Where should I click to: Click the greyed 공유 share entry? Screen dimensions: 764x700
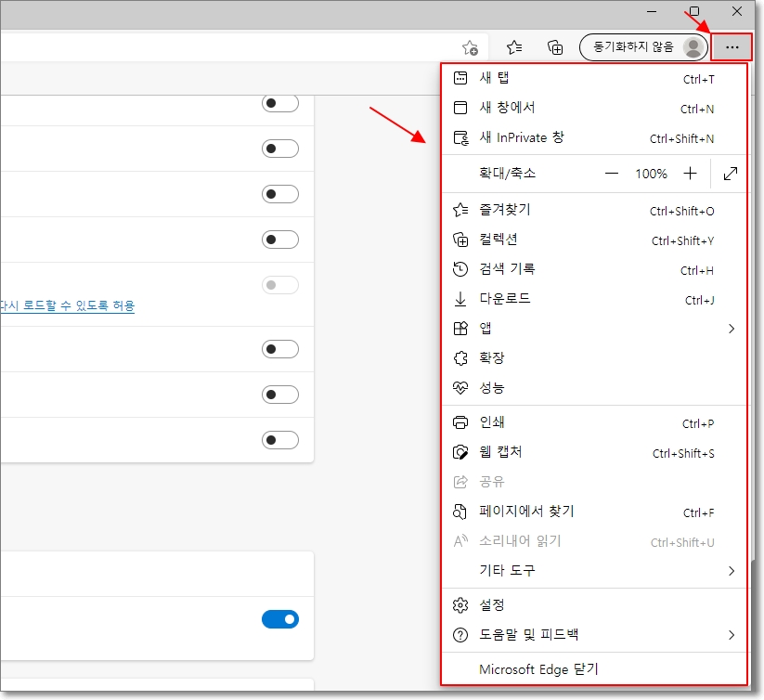click(593, 482)
